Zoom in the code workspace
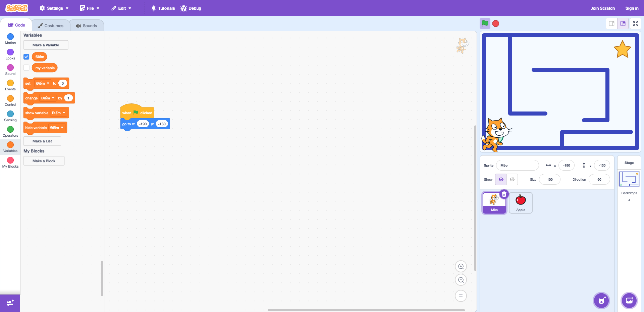Image resolution: width=644 pixels, height=312 pixels. 461,267
